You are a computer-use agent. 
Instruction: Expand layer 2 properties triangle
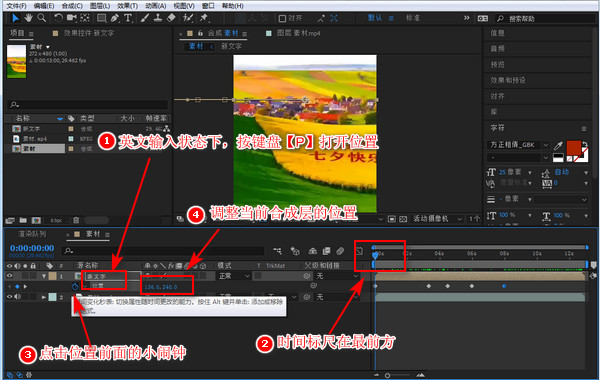[x=44, y=297]
